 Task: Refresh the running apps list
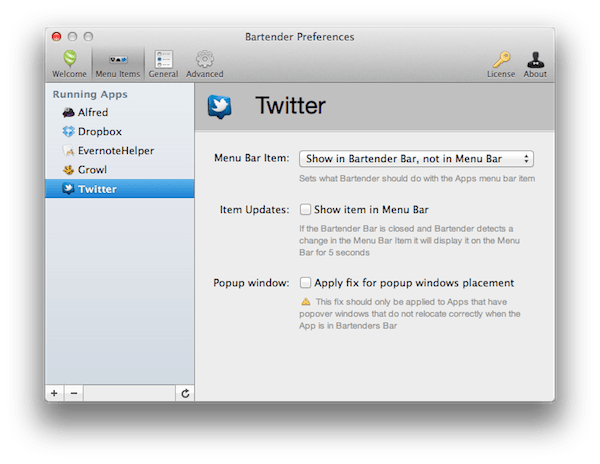[185, 393]
